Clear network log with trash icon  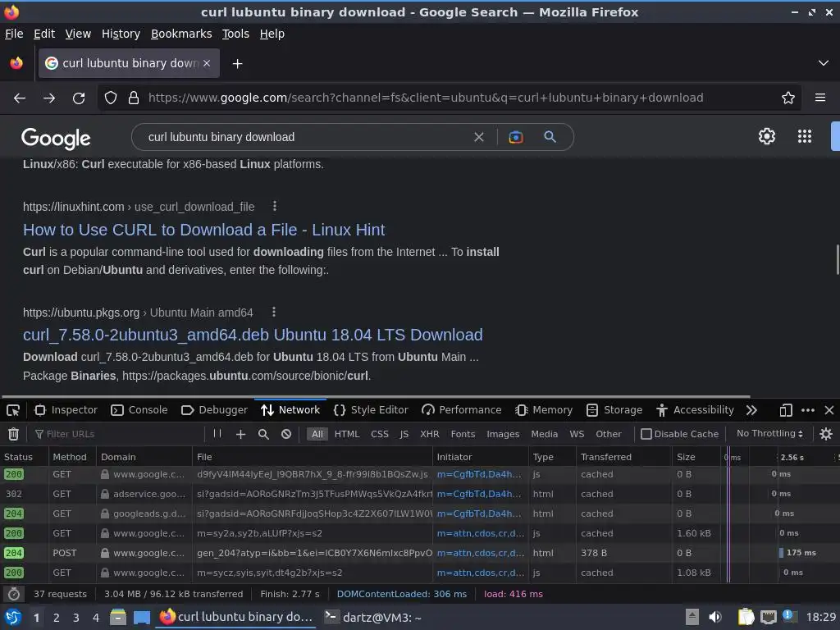pyautogui.click(x=13, y=434)
